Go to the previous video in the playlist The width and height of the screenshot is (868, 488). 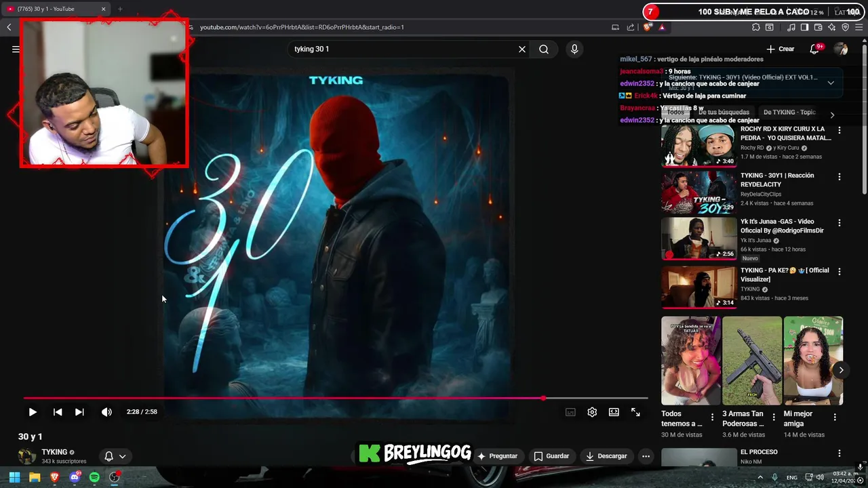coord(58,412)
